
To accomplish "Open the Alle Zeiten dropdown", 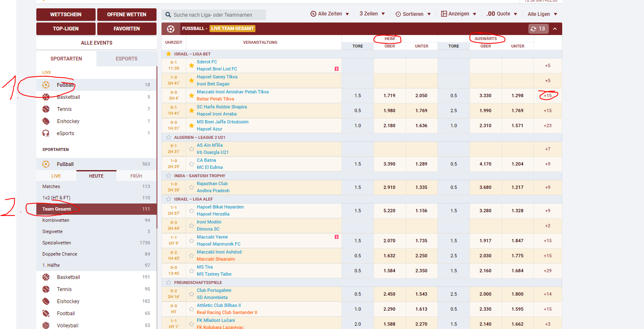I will [330, 14].
